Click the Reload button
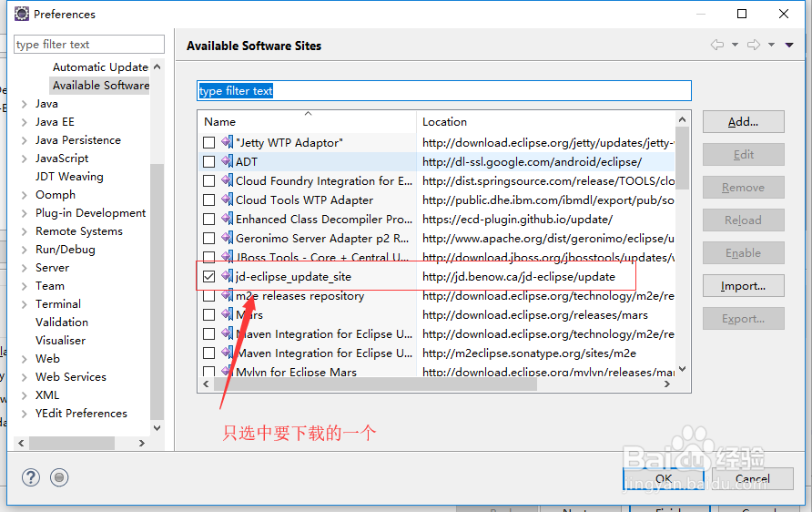812x512 pixels. (743, 220)
